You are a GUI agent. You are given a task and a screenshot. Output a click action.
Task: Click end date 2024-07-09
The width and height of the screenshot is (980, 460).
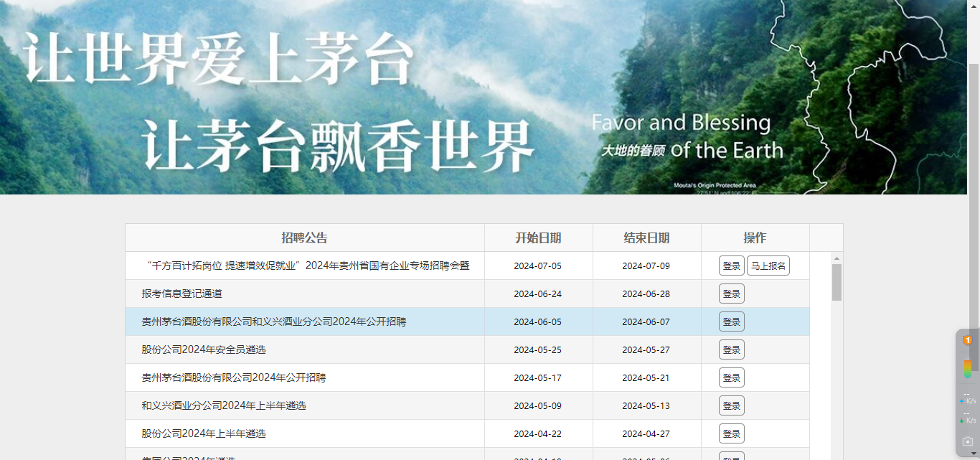coord(646,266)
